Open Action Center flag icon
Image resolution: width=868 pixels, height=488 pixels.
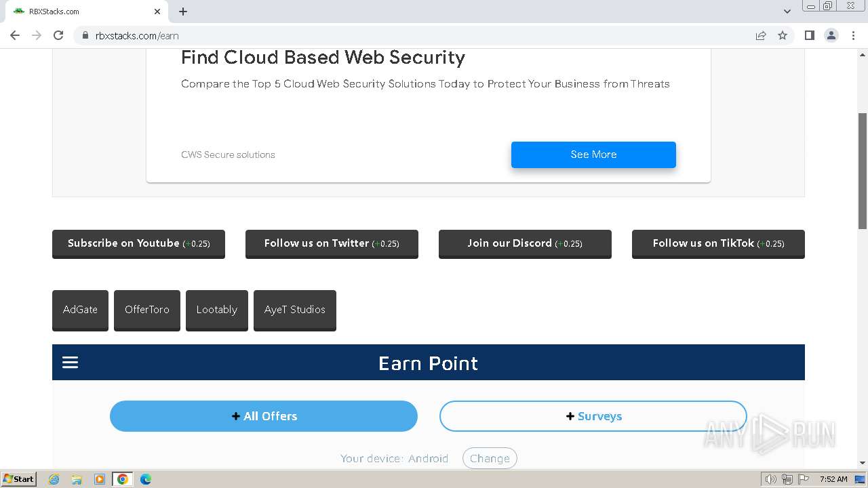click(804, 479)
